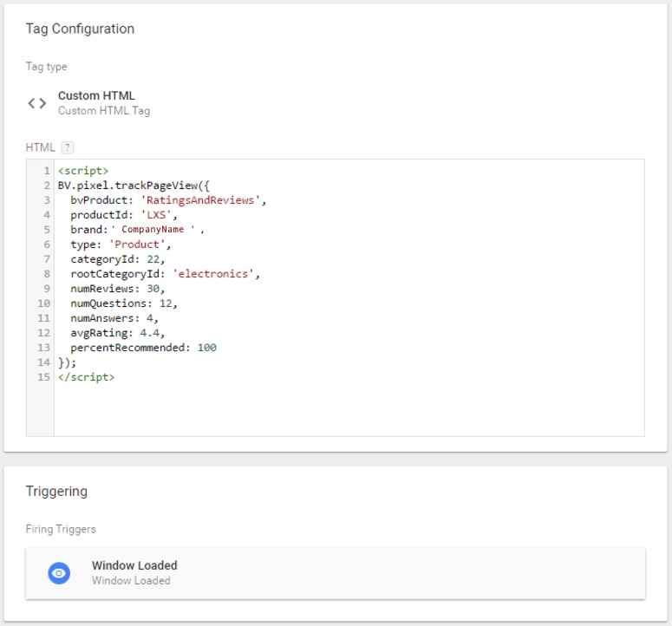This screenshot has height=626, width=672.
Task: Click the numAnswers: 4 line
Action: pos(114,318)
